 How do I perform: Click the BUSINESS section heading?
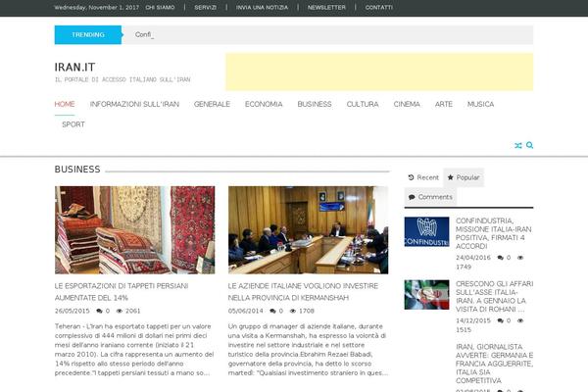pos(77,170)
